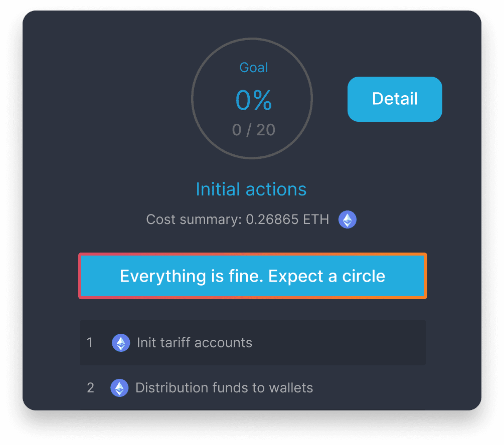Select the "Init tariff accounts" step label
Image resolution: width=504 pixels, height=445 pixels.
coord(195,343)
